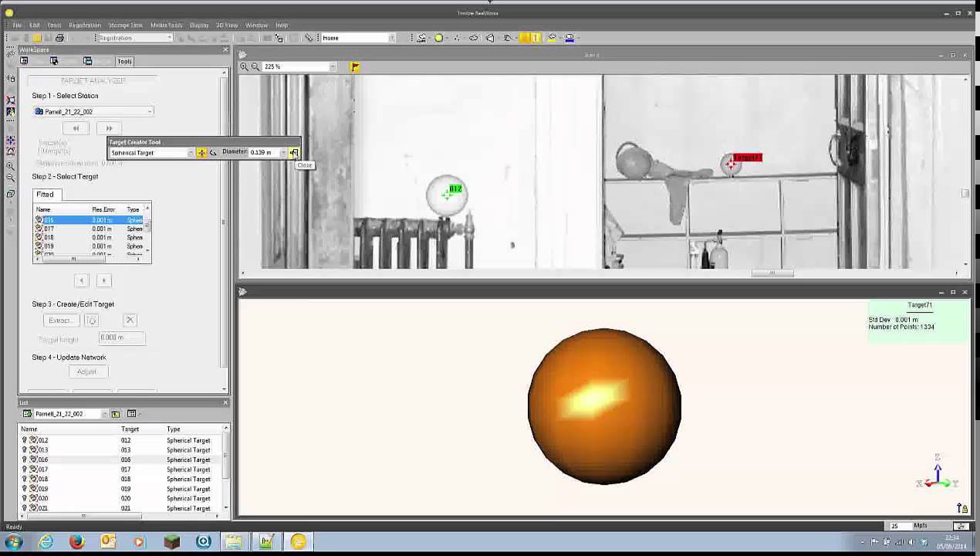Click the folder-up icon in List panel

tap(116, 414)
